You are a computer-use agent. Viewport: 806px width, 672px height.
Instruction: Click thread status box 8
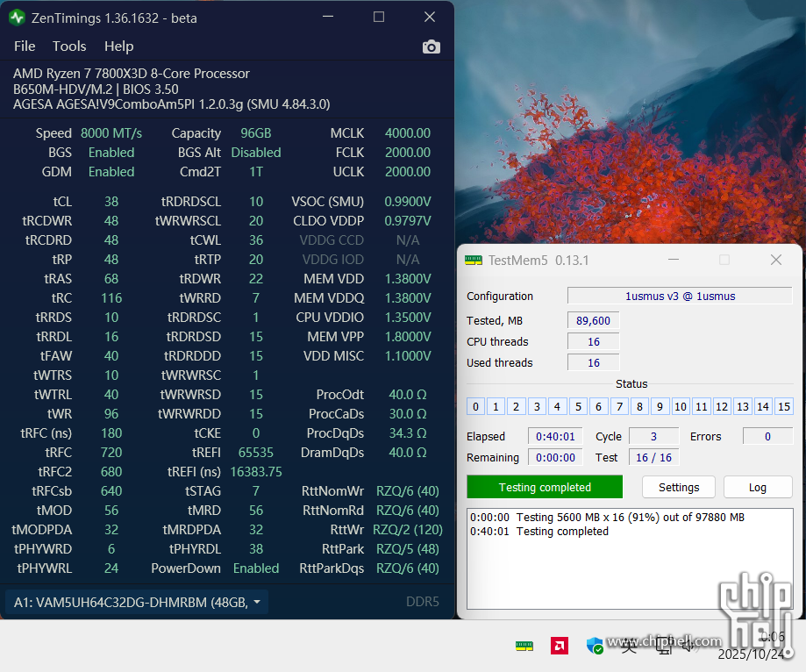pos(641,406)
